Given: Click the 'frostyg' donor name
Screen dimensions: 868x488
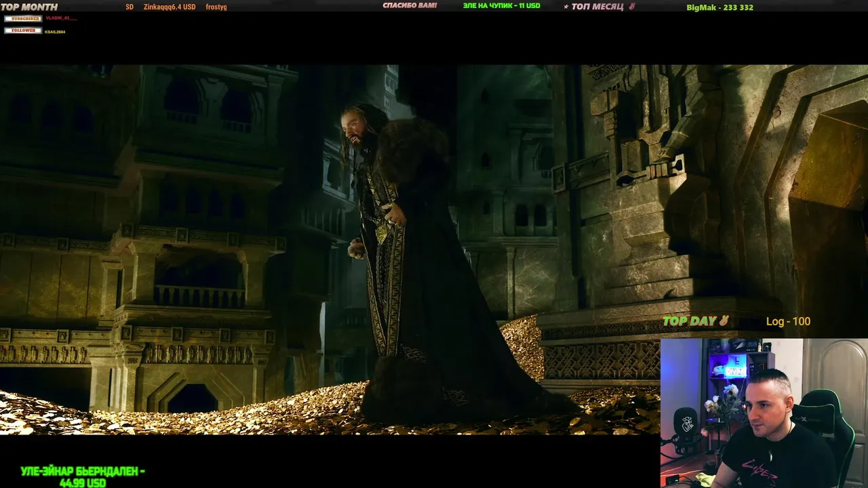Looking at the screenshot, I should click(x=216, y=7).
